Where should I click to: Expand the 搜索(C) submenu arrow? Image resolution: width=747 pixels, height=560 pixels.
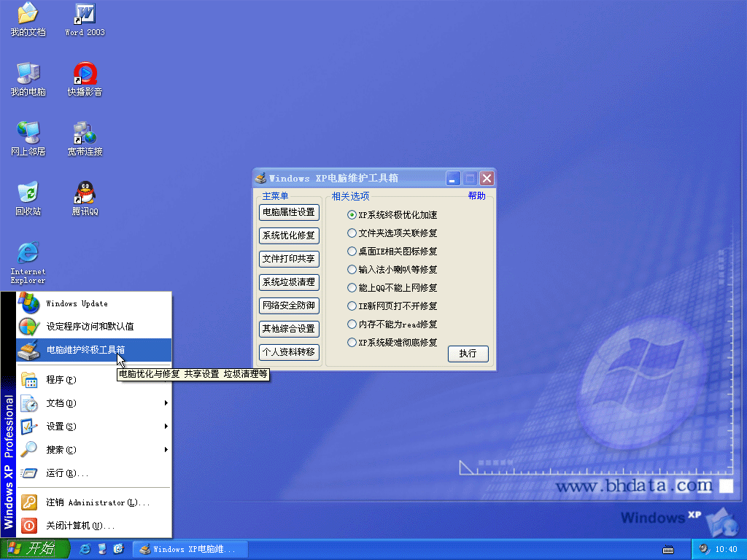coord(166,449)
